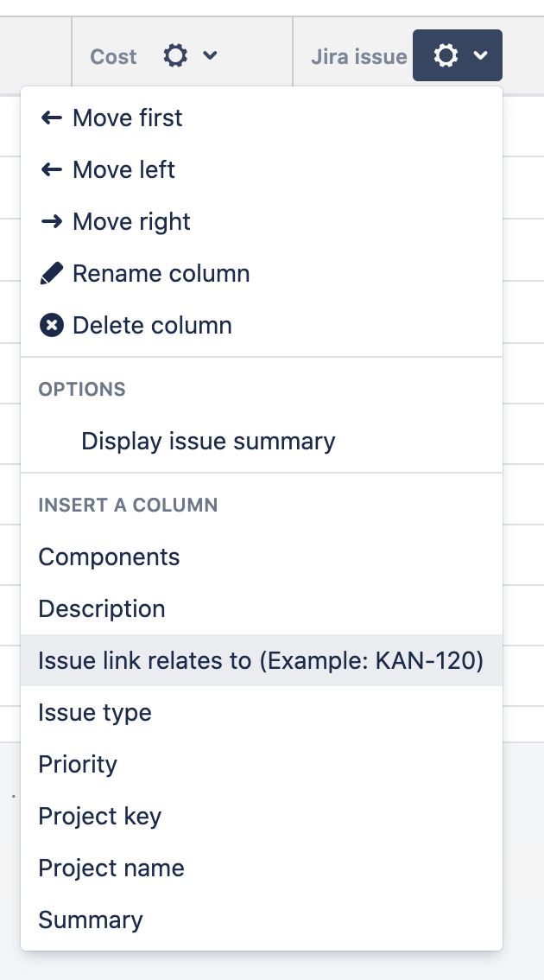
Task: Insert an Issue type column
Action: tap(95, 713)
